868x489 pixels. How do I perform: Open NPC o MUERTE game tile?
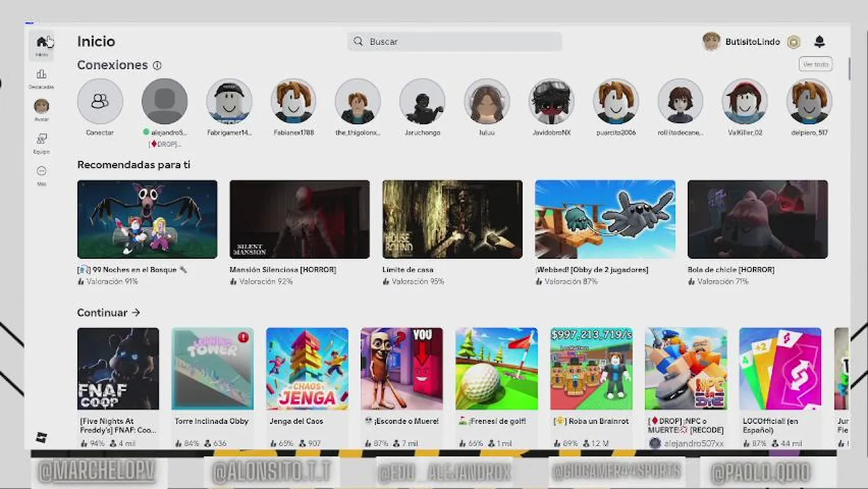pyautogui.click(x=686, y=369)
